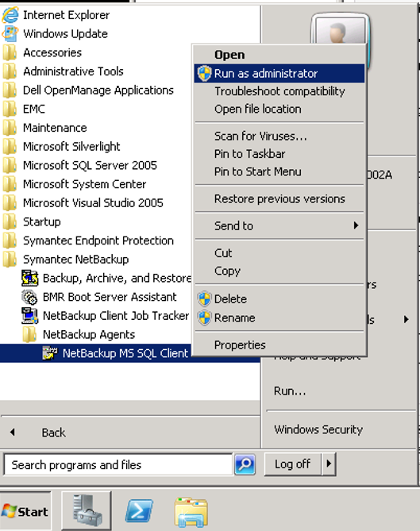
Task: Open the Log off options arrow
Action: pyautogui.click(x=329, y=464)
